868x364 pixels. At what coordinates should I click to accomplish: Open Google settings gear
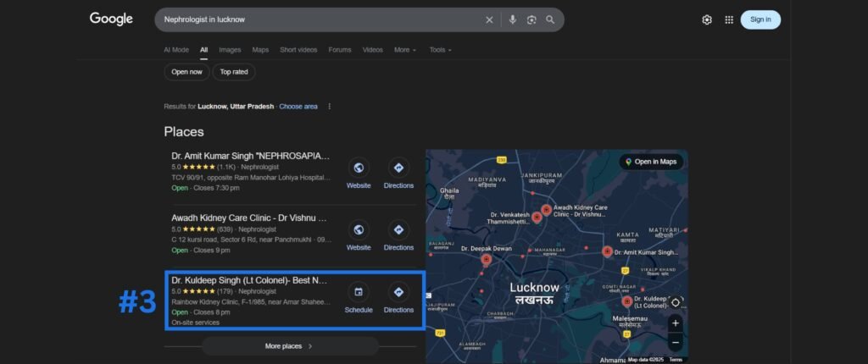click(x=707, y=19)
